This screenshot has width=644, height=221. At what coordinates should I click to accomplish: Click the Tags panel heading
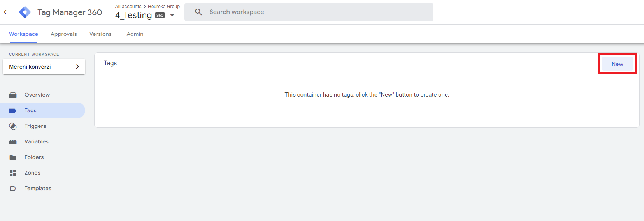(111, 63)
